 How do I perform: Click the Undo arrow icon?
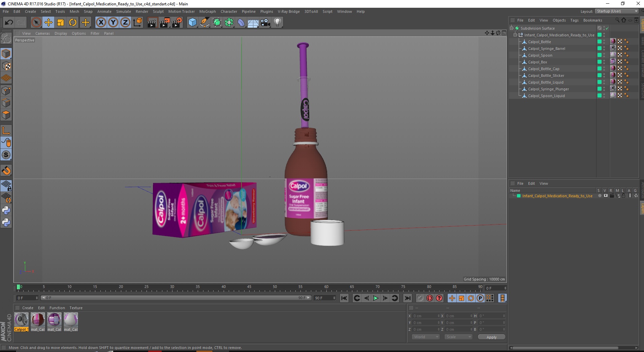[9, 23]
